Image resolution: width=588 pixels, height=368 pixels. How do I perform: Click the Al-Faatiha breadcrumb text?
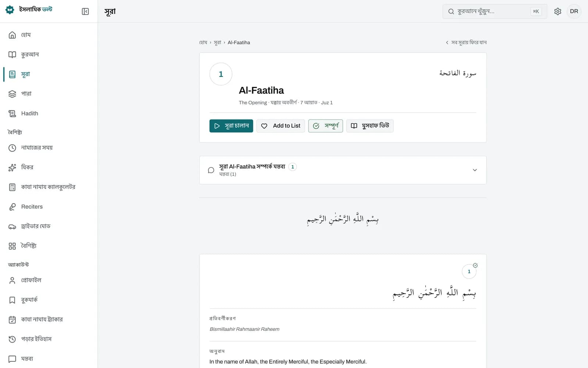click(239, 42)
